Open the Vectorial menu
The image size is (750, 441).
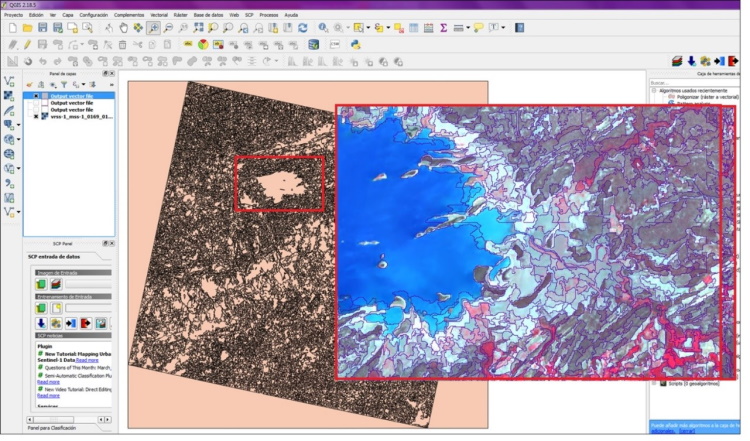pos(159,16)
